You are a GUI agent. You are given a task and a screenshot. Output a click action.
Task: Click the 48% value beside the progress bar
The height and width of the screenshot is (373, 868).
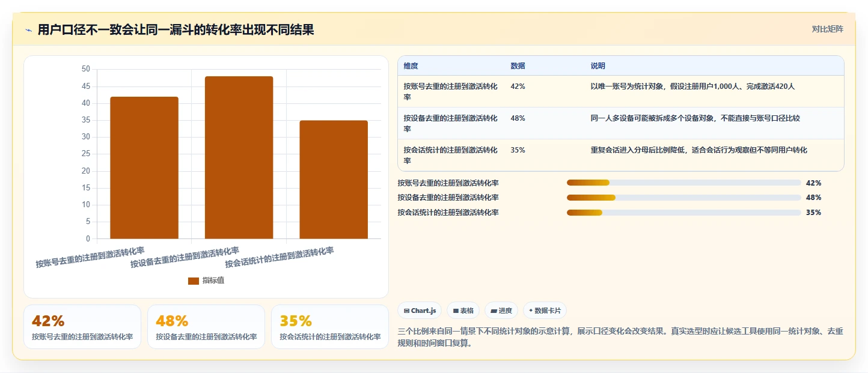pos(813,198)
